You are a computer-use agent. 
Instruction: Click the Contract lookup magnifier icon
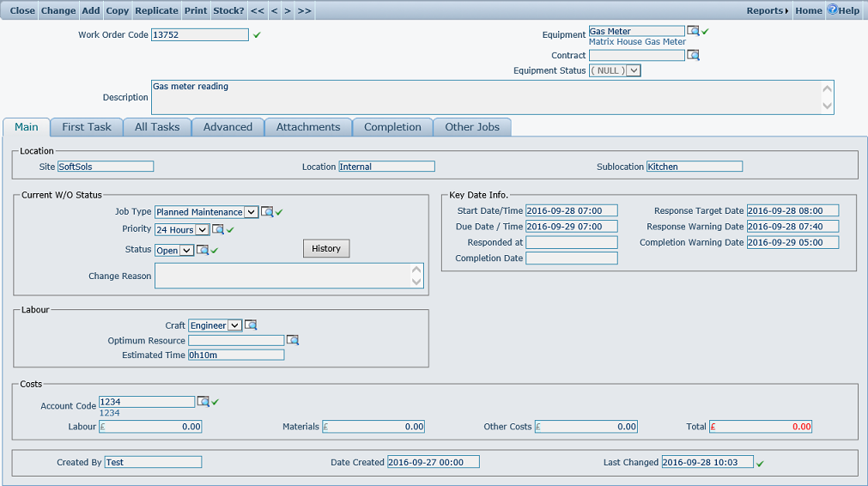[x=693, y=55]
